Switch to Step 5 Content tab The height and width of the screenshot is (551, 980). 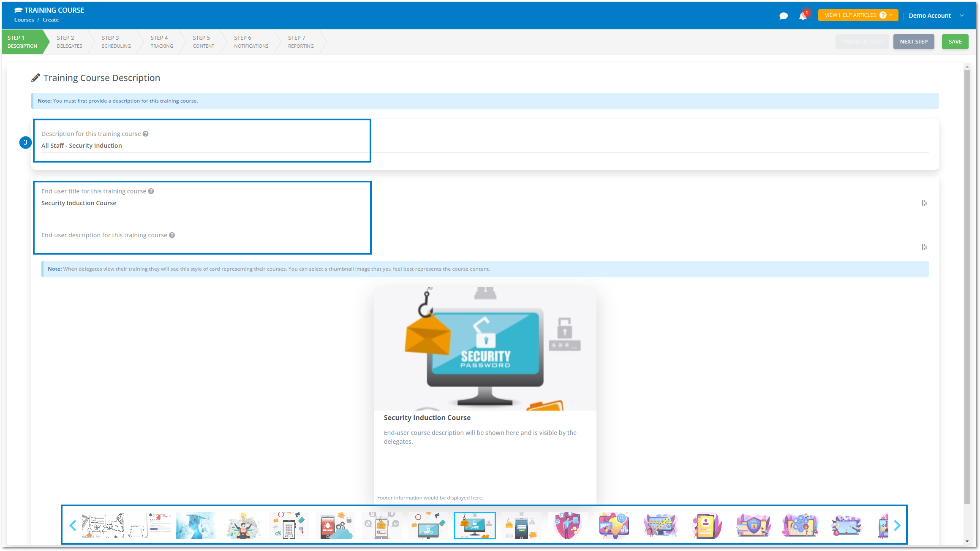point(204,42)
